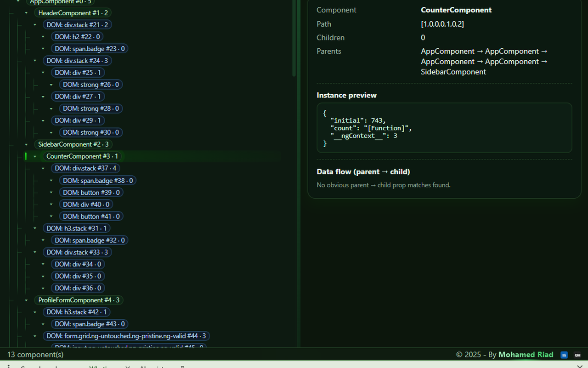Select DOM: span.badge #32 node
This screenshot has height=368, width=588.
click(90, 240)
